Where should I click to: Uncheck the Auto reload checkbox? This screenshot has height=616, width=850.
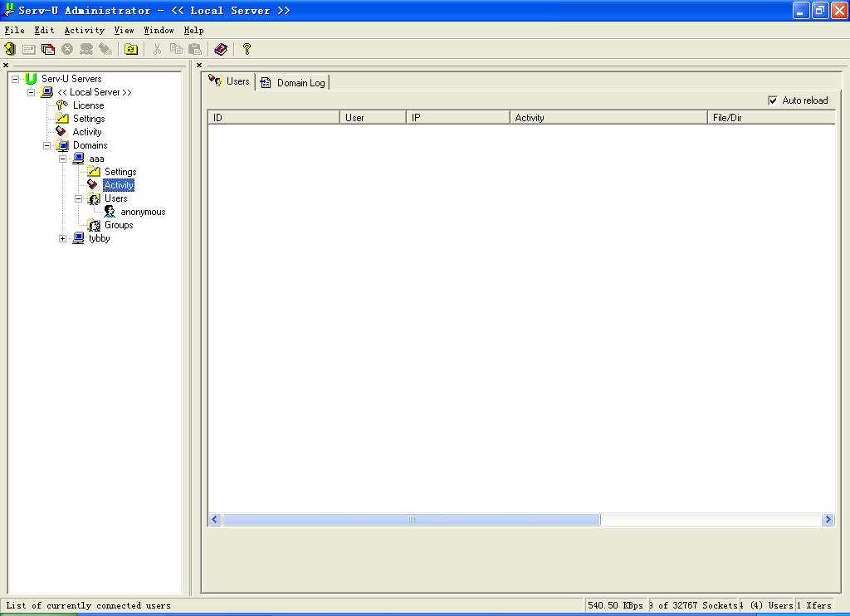[x=773, y=100]
